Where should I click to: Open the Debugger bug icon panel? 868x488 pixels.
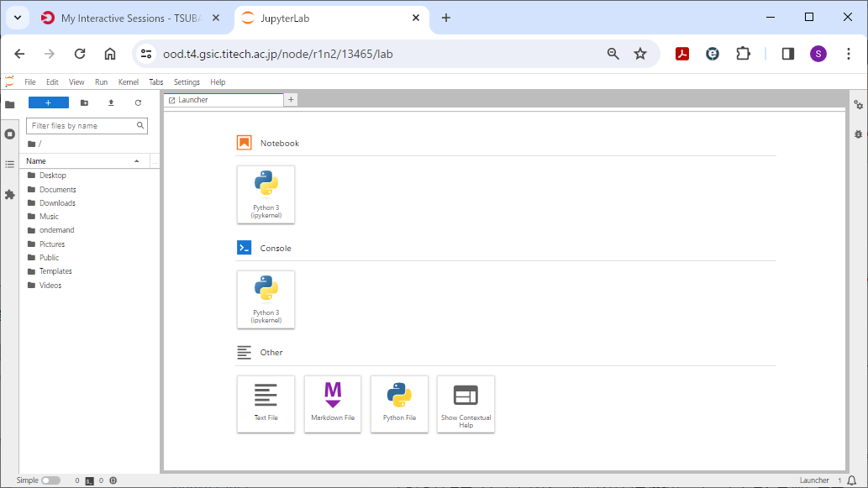coord(858,134)
